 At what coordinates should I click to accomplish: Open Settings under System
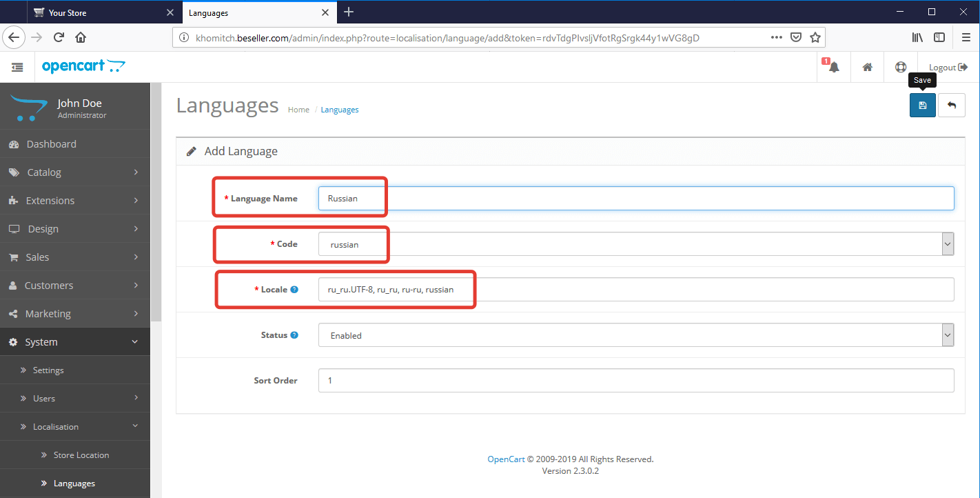(x=75, y=370)
